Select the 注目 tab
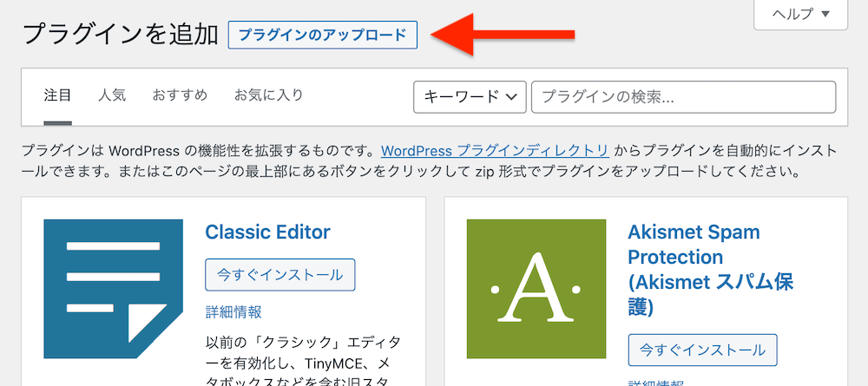The image size is (868, 386). pyautogui.click(x=57, y=95)
